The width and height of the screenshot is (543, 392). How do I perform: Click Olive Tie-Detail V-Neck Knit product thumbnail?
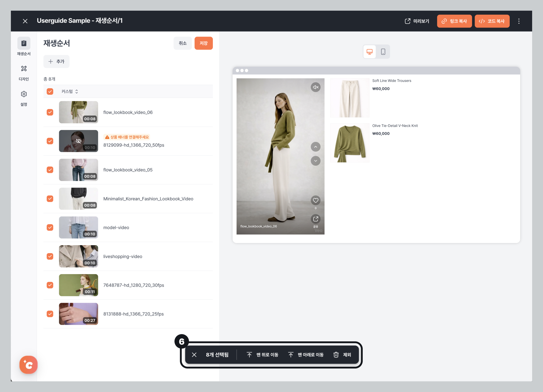click(x=350, y=143)
